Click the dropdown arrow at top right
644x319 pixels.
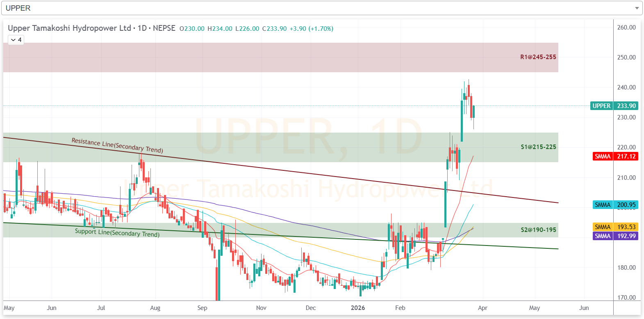click(x=637, y=8)
